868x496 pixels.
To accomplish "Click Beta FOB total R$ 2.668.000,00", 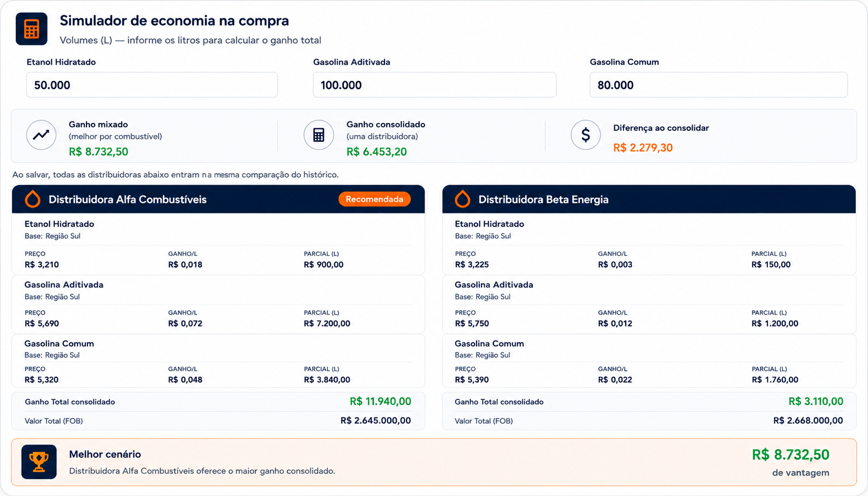I will coord(808,421).
